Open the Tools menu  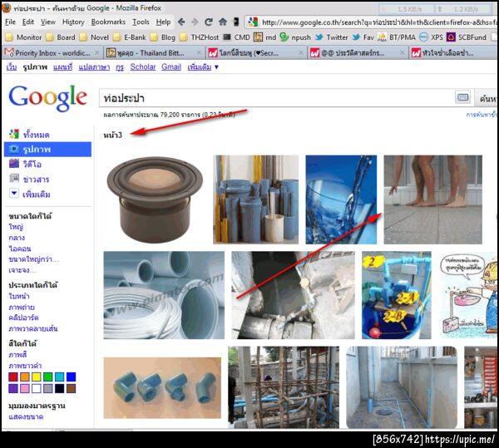(141, 22)
